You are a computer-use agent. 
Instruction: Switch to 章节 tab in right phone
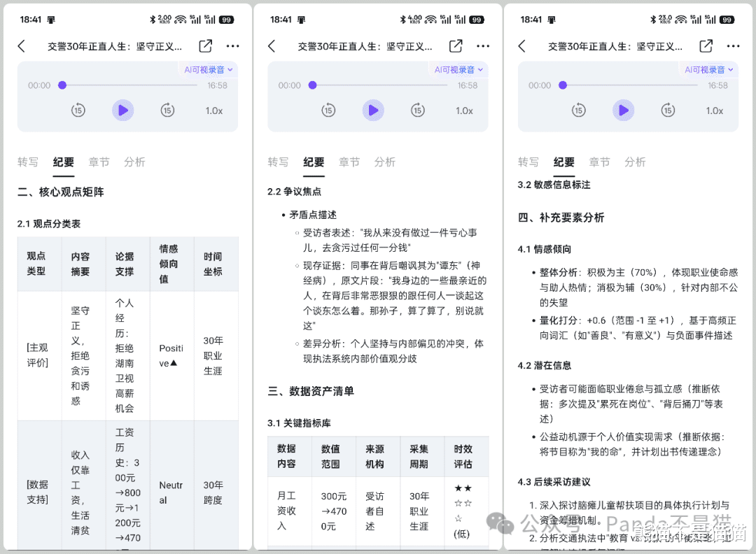tap(599, 162)
